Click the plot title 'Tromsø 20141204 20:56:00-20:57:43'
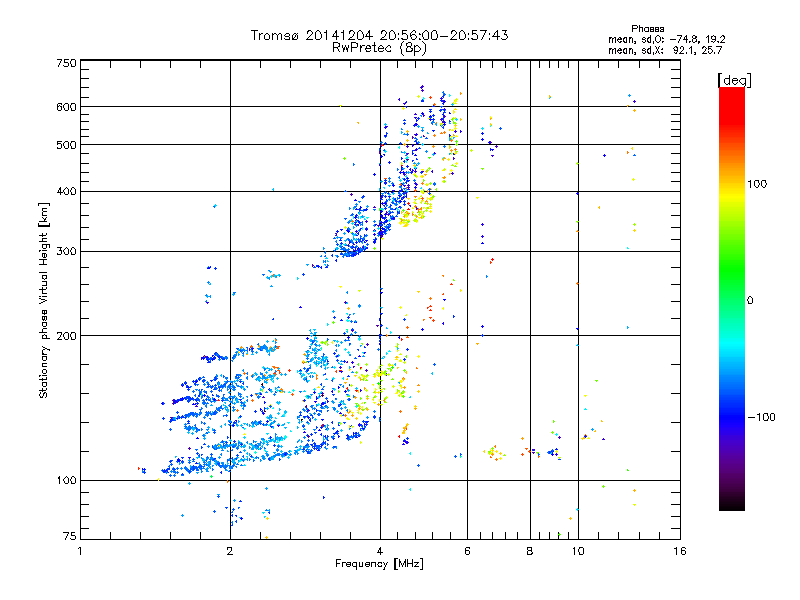 click(379, 35)
